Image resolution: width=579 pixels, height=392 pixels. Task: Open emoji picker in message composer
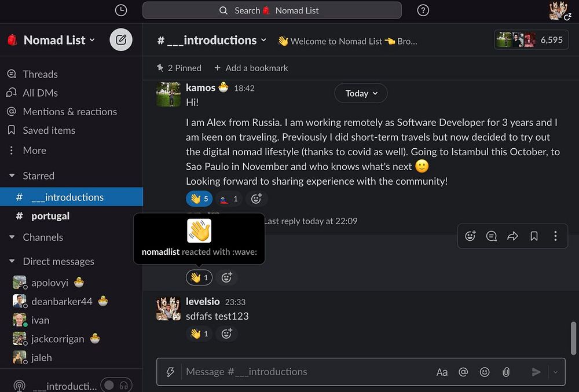tap(485, 372)
